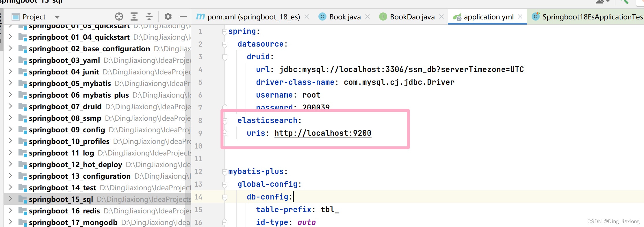644x227 pixels.
Task: Click the Select Opened File target icon
Action: (119, 17)
